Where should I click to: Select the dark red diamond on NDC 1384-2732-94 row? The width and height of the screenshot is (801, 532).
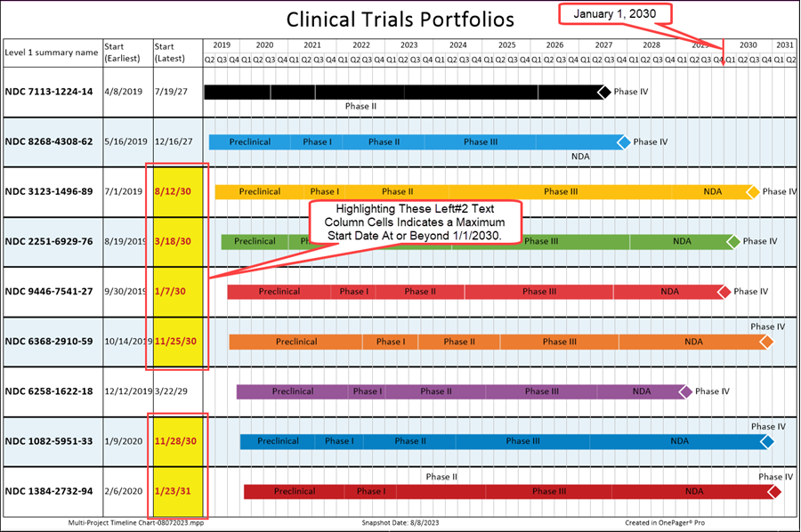click(x=774, y=491)
